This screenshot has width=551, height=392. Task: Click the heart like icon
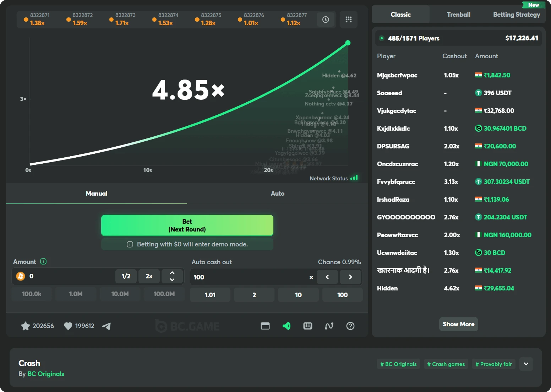click(x=68, y=326)
